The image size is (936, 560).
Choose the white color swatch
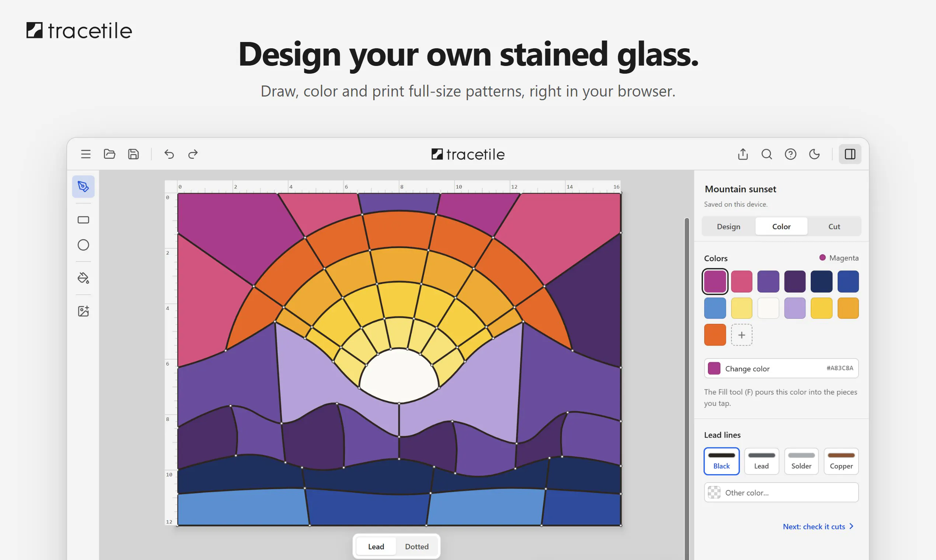point(768,308)
